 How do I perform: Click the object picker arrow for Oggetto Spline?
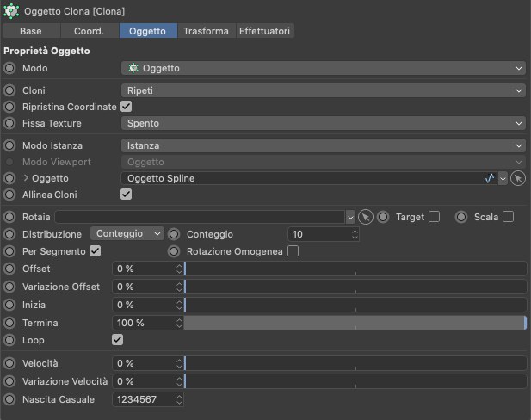click(x=518, y=178)
